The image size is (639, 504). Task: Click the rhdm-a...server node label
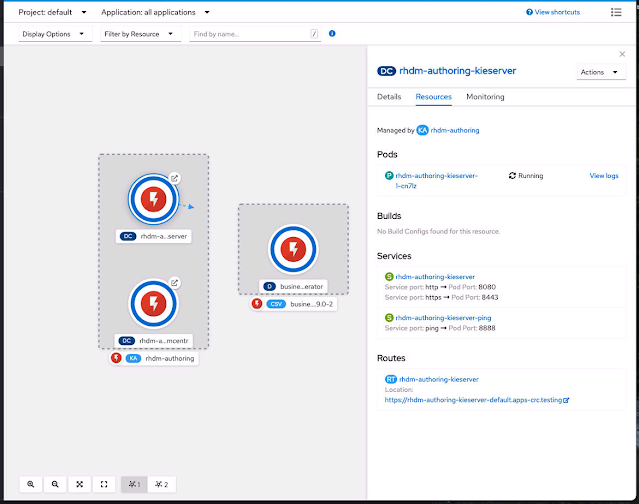click(154, 236)
